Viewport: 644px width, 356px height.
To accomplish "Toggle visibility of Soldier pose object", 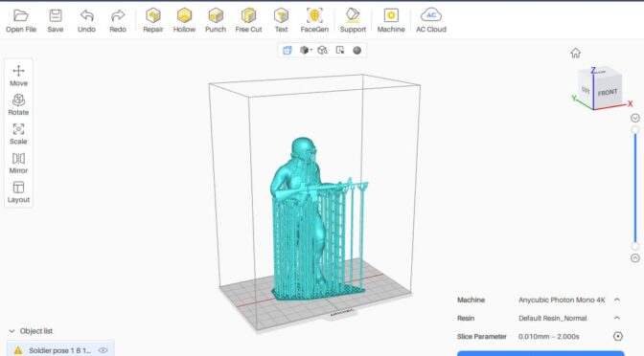I will 103,350.
